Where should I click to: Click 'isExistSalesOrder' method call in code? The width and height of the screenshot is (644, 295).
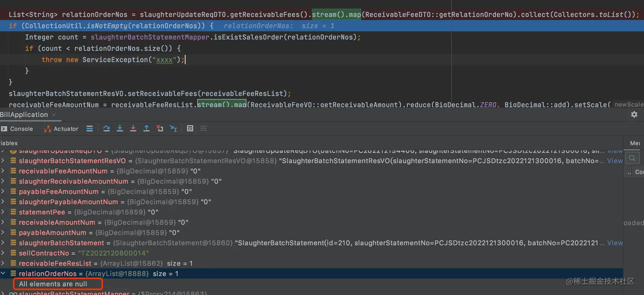pyautogui.click(x=247, y=37)
